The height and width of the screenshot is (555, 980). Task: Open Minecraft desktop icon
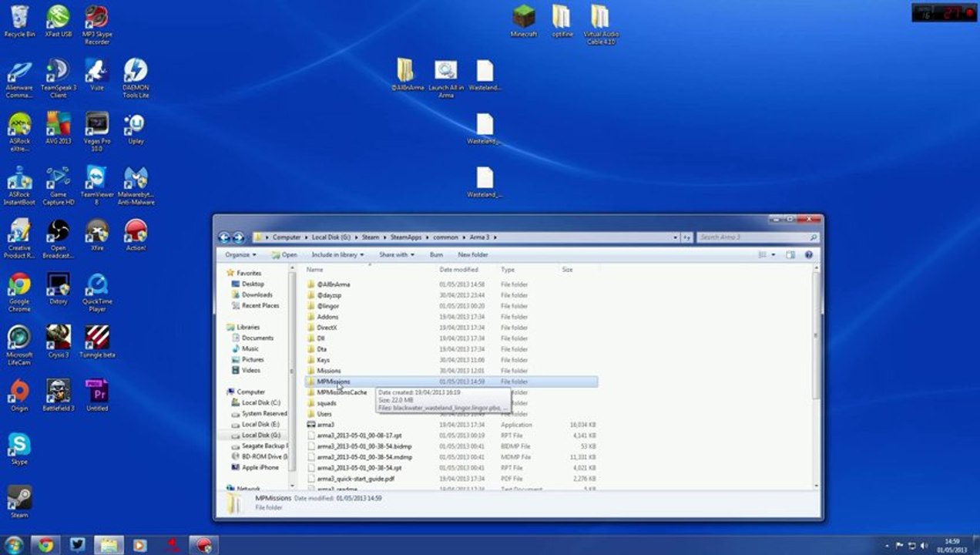coord(523,21)
